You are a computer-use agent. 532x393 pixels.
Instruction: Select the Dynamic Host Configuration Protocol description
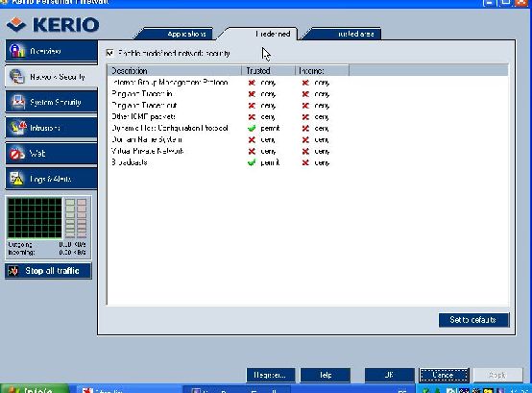[x=170, y=129]
